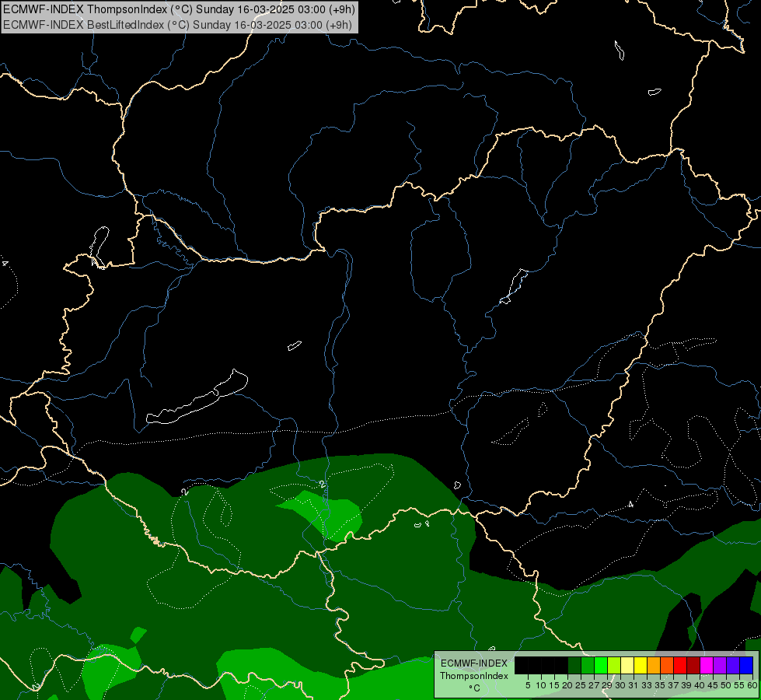Viewport: 761px width, 700px height.
Task: Click the legend value 55
Action: coord(739,685)
